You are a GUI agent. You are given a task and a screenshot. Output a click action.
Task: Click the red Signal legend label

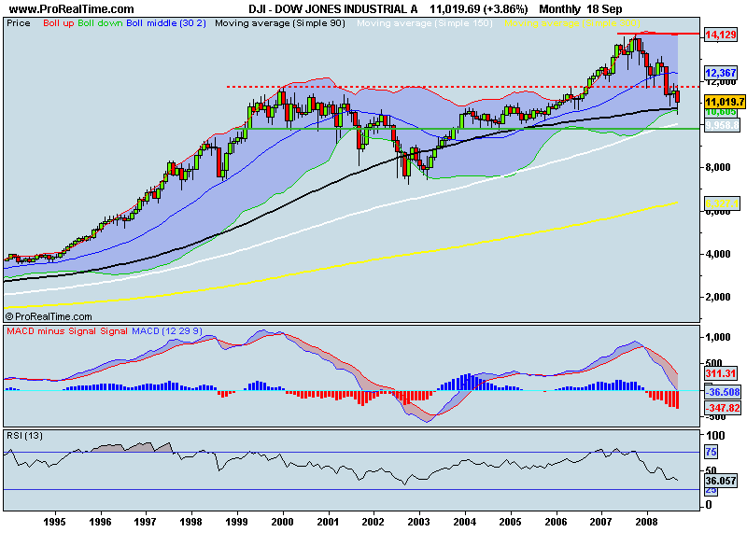pos(113,331)
